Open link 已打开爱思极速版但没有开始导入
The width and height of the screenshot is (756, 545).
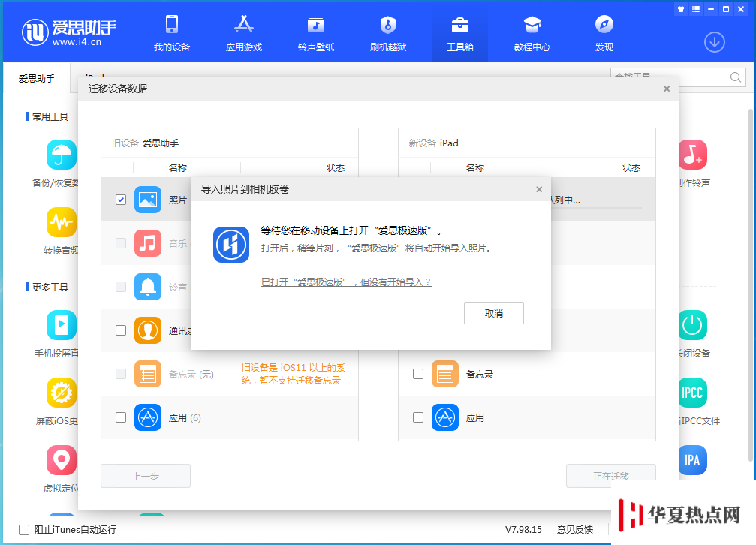click(x=347, y=282)
